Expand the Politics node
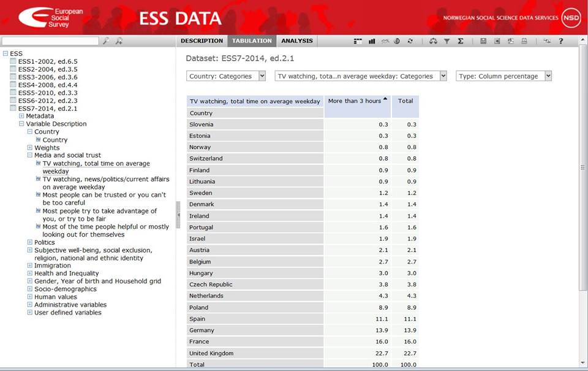The width and height of the screenshot is (588, 371). (x=29, y=242)
